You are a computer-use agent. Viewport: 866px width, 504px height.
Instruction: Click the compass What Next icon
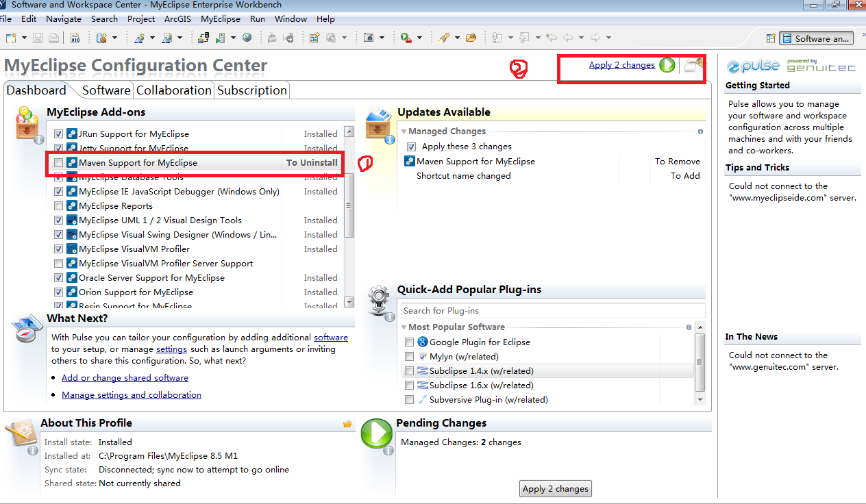point(28,330)
